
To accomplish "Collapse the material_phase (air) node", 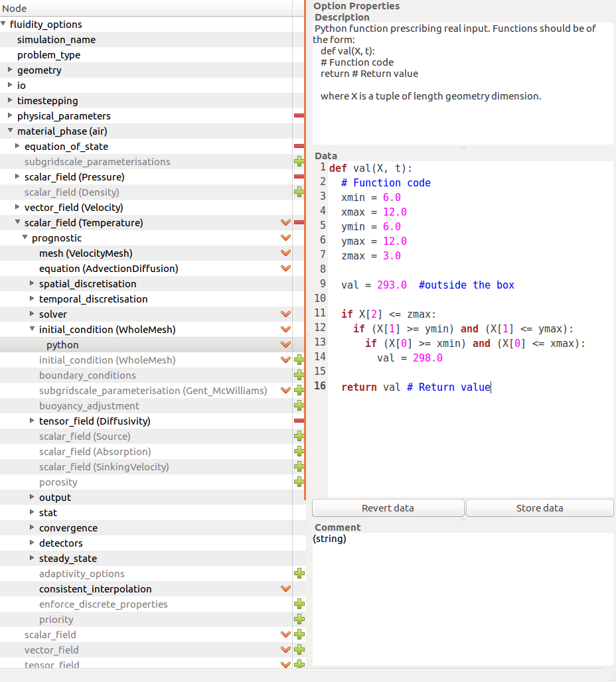I will pyautogui.click(x=11, y=130).
